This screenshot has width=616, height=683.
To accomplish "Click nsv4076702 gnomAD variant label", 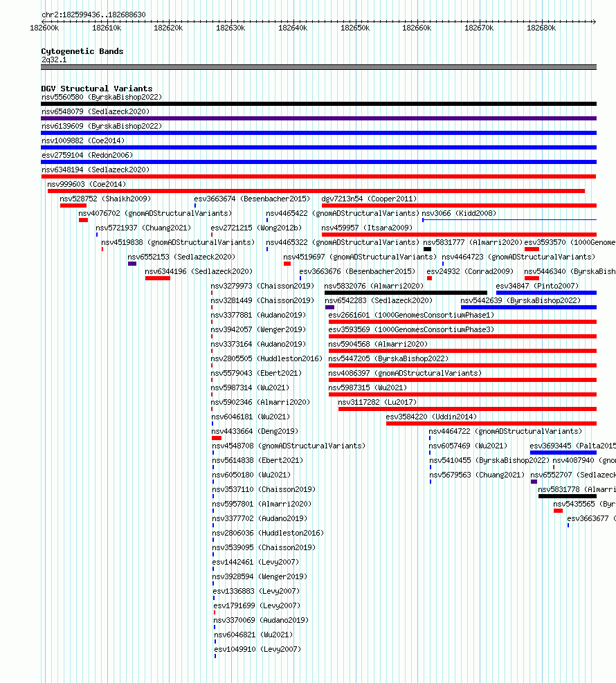I will click(x=155, y=213).
